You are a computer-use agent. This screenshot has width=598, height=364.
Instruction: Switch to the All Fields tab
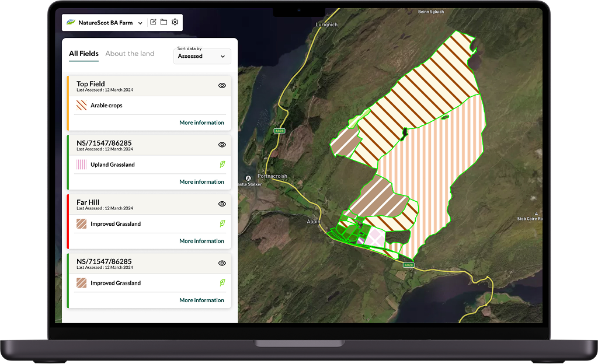83,54
